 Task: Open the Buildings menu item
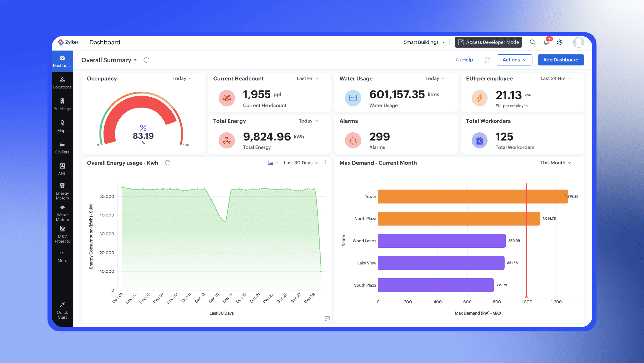tap(62, 104)
